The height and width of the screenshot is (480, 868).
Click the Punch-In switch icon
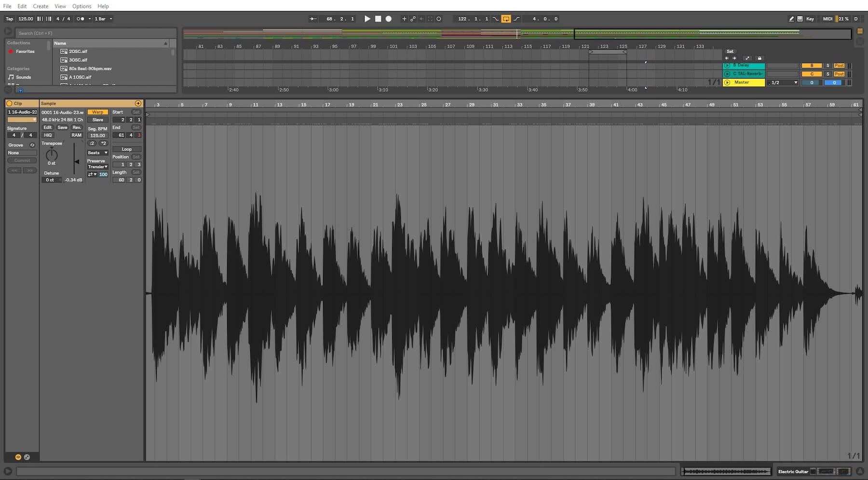pyautogui.click(x=495, y=19)
